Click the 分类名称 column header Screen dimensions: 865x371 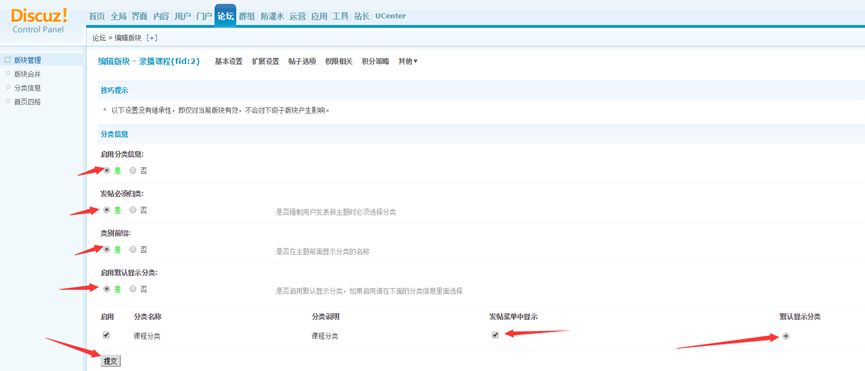pos(147,317)
